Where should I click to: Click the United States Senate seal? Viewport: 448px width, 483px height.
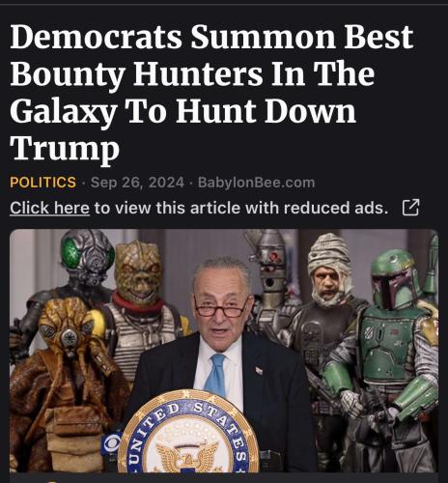point(188,433)
